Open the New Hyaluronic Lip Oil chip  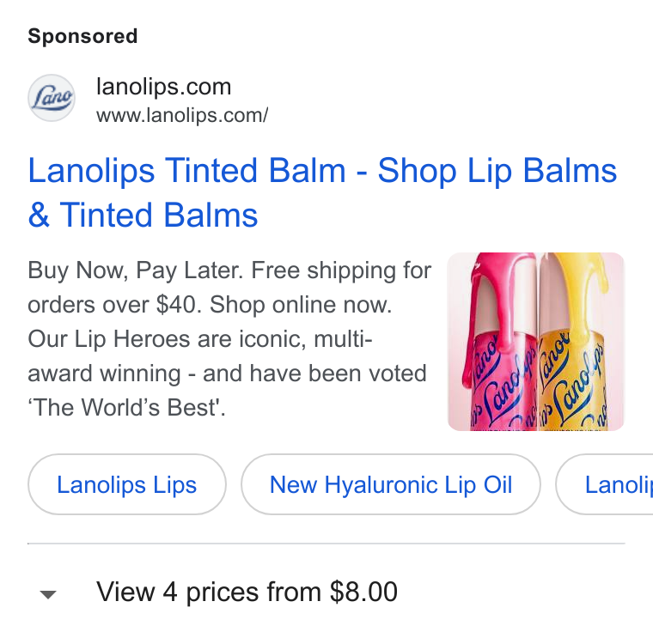(391, 484)
